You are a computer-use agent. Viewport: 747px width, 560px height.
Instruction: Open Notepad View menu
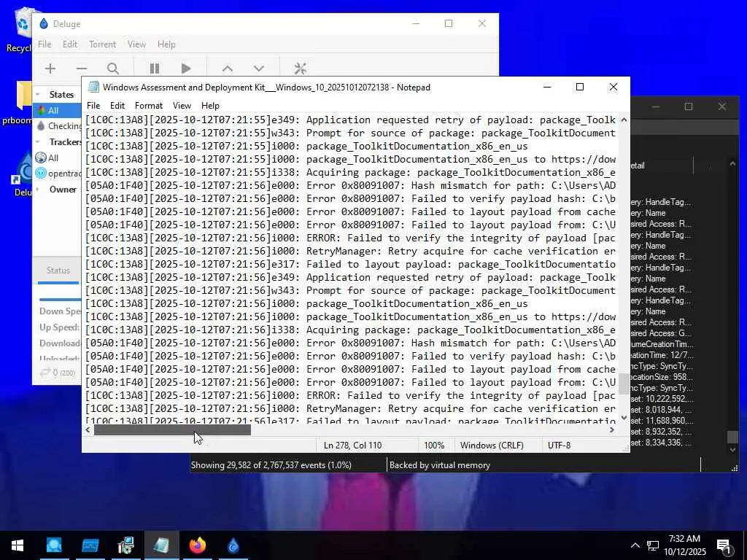coord(182,106)
